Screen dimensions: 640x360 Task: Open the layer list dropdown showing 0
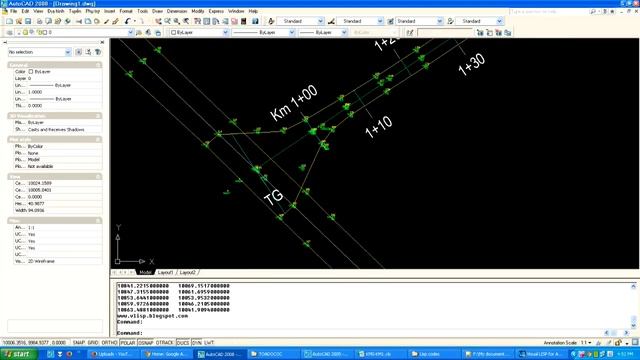point(131,32)
